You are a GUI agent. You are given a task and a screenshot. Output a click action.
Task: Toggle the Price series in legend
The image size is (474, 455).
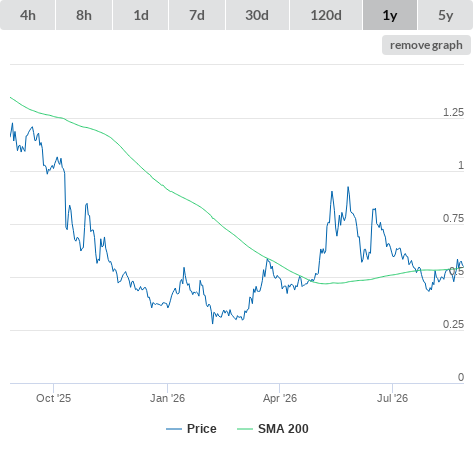point(191,429)
